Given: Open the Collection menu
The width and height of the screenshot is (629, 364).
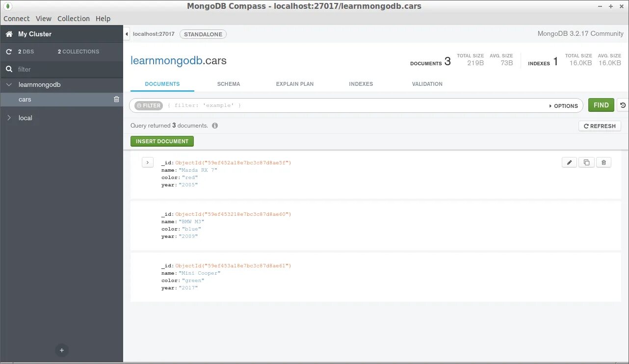Looking at the screenshot, I should click(74, 19).
